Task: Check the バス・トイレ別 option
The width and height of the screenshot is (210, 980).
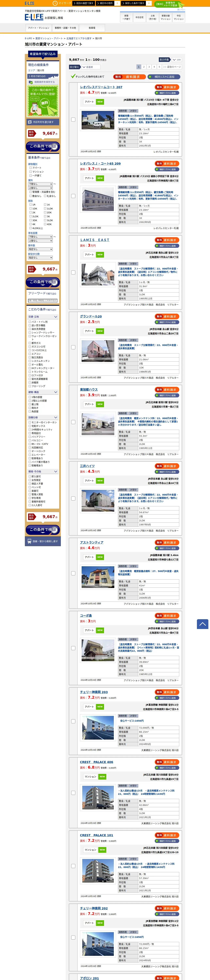Action: [30, 322]
